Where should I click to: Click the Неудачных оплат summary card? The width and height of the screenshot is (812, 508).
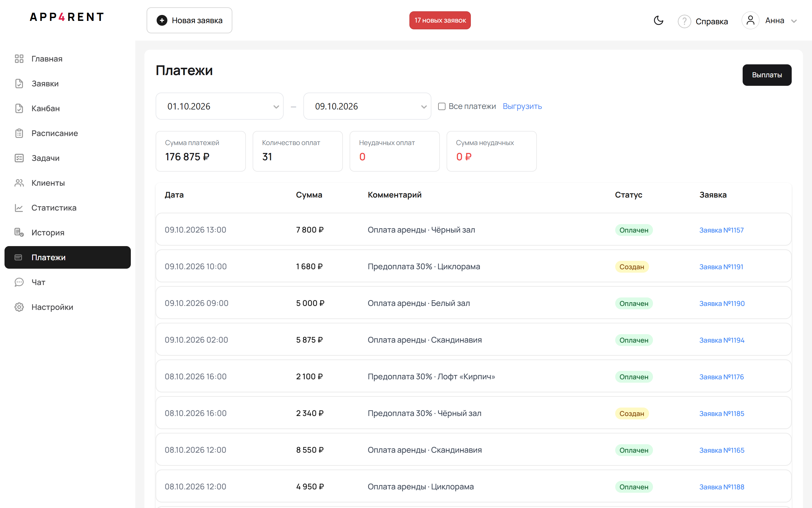[x=395, y=151]
